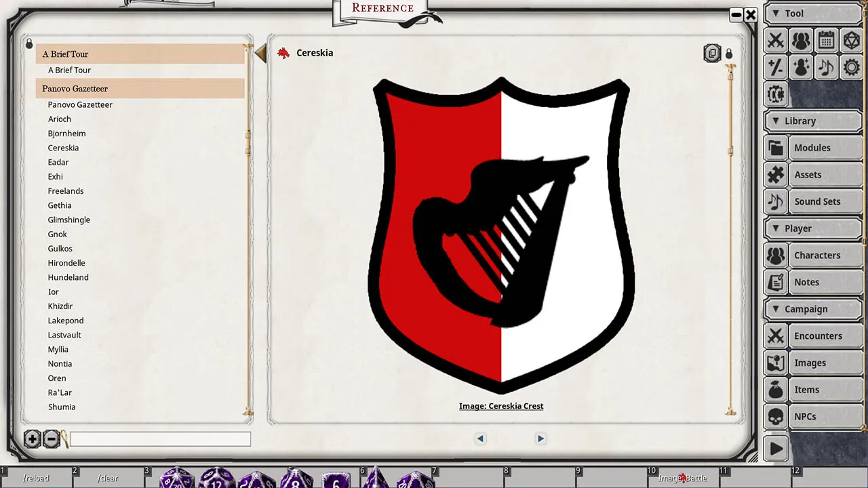Click the Images map icon
This screenshot has width=868, height=488.
(776, 363)
